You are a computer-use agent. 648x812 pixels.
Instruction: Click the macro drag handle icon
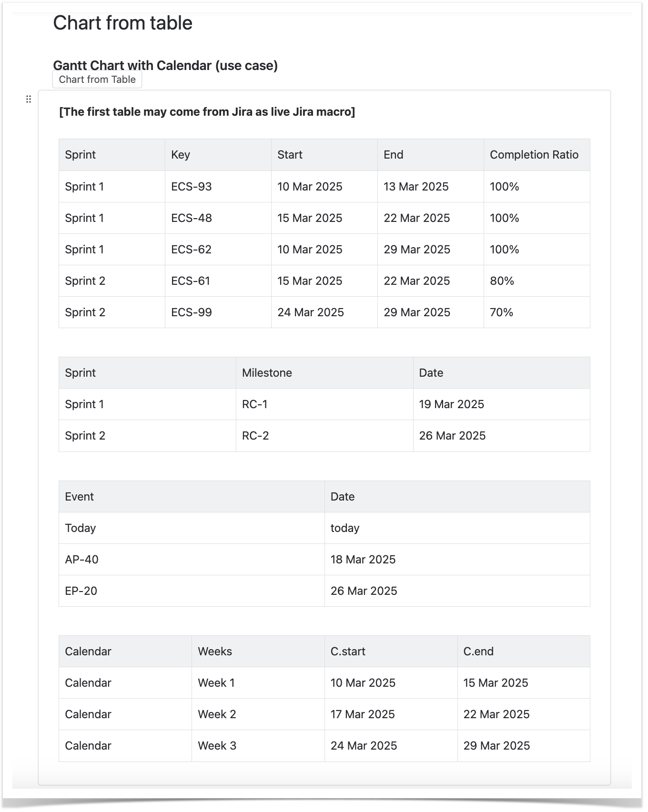click(29, 99)
